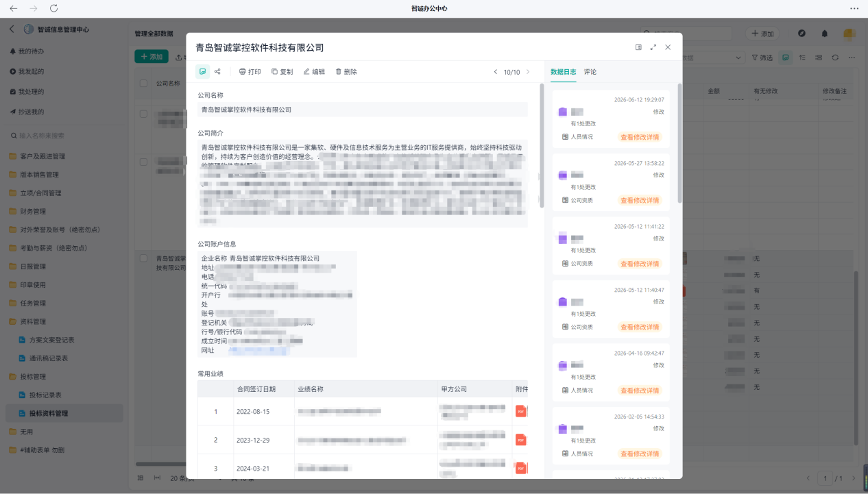Open the table toolbar more options ellipsis
Screen dimensions: 868x494
pyautogui.click(x=852, y=58)
